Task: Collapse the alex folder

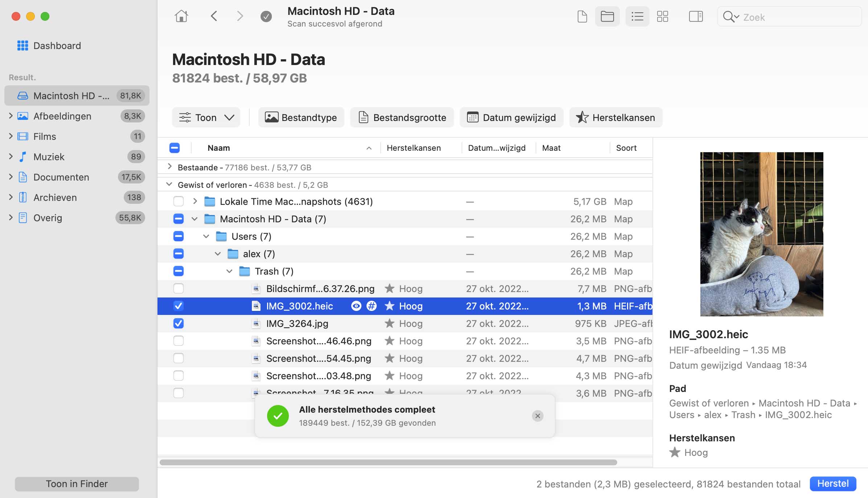Action: click(x=218, y=254)
